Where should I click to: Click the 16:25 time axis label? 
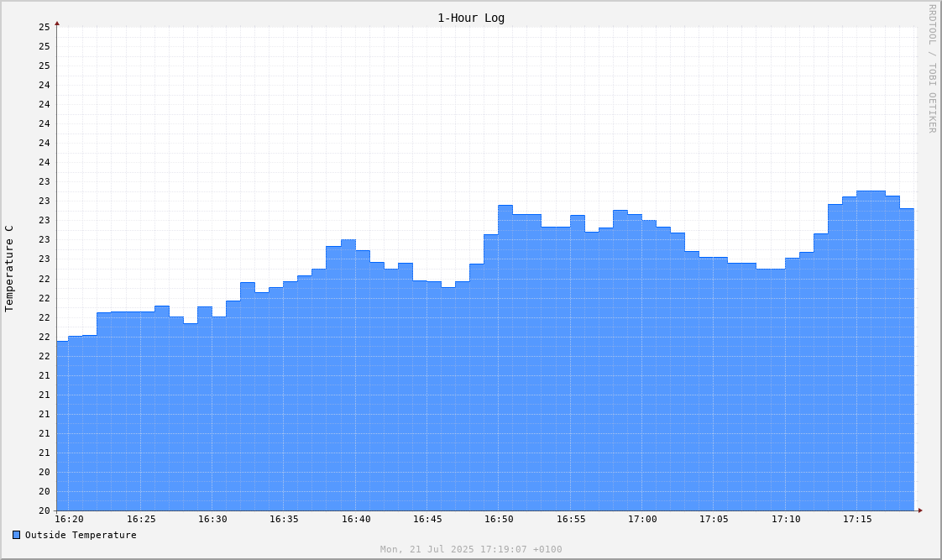141,519
